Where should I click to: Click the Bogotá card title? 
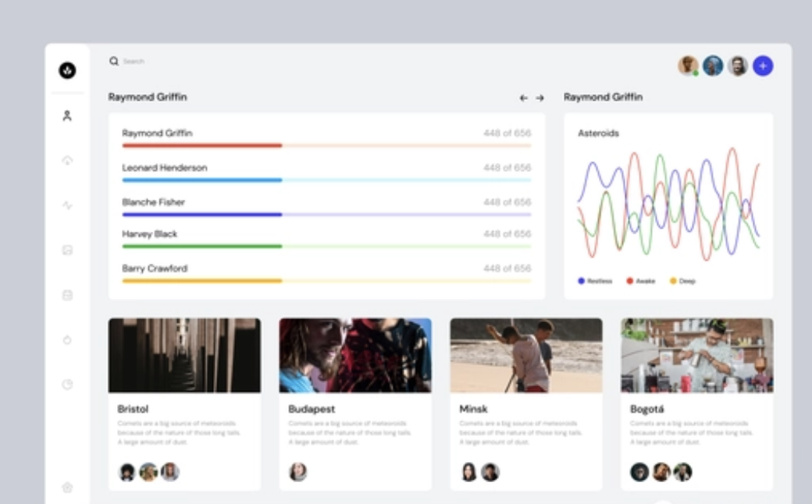646,409
